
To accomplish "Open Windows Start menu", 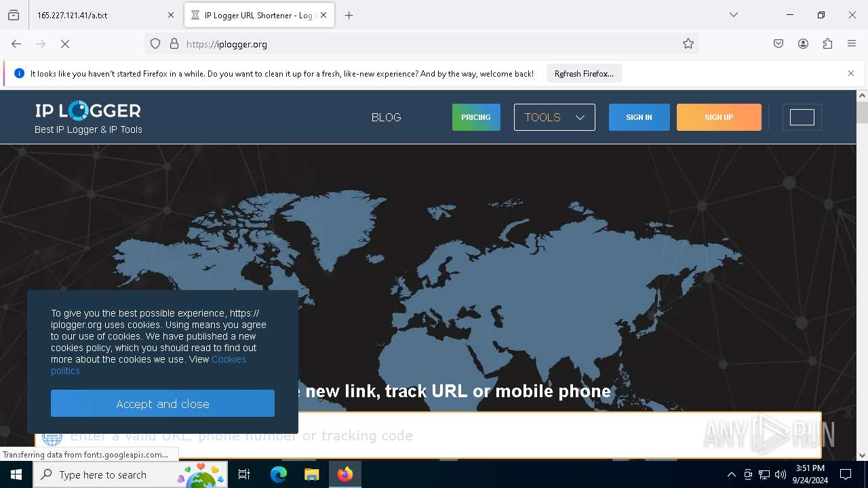I will pyautogui.click(x=16, y=474).
